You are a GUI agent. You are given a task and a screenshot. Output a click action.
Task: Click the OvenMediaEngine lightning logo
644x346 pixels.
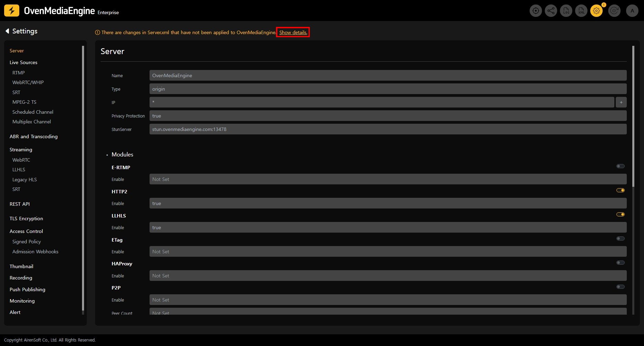pos(12,11)
